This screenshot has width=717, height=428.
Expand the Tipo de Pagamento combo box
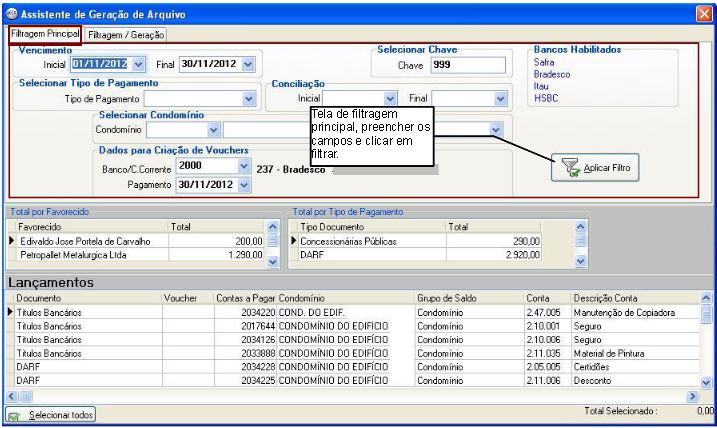coord(249,99)
